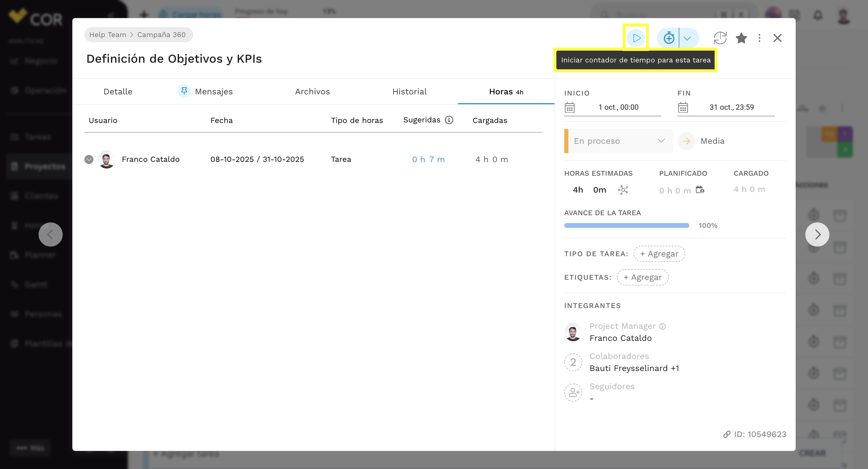868x469 pixels.
Task: Open the INICIO calendar icon
Action: (569, 108)
